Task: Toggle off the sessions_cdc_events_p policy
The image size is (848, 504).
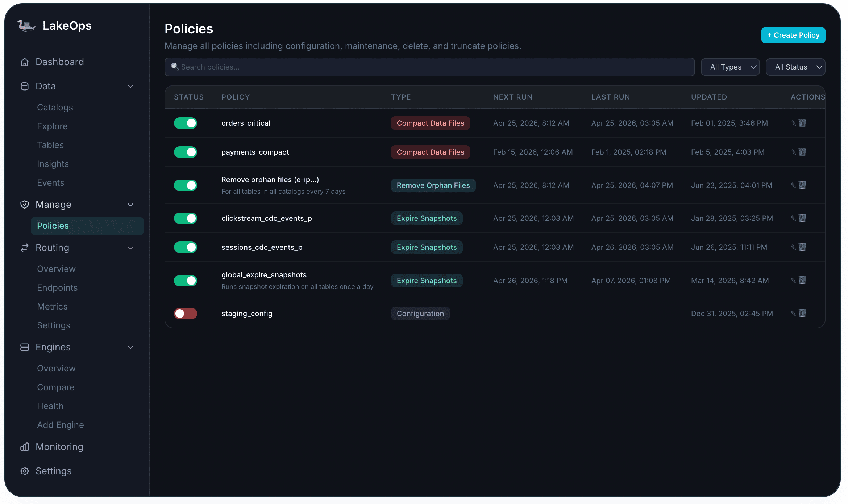Action: 186,247
